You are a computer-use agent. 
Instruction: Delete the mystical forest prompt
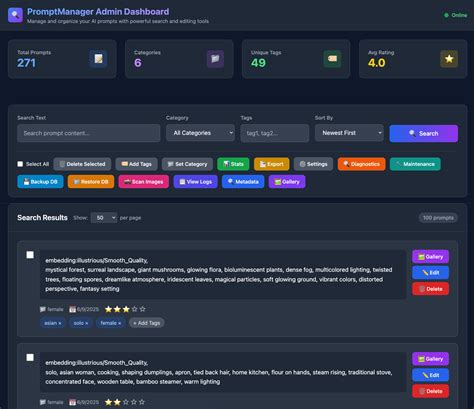(x=430, y=289)
